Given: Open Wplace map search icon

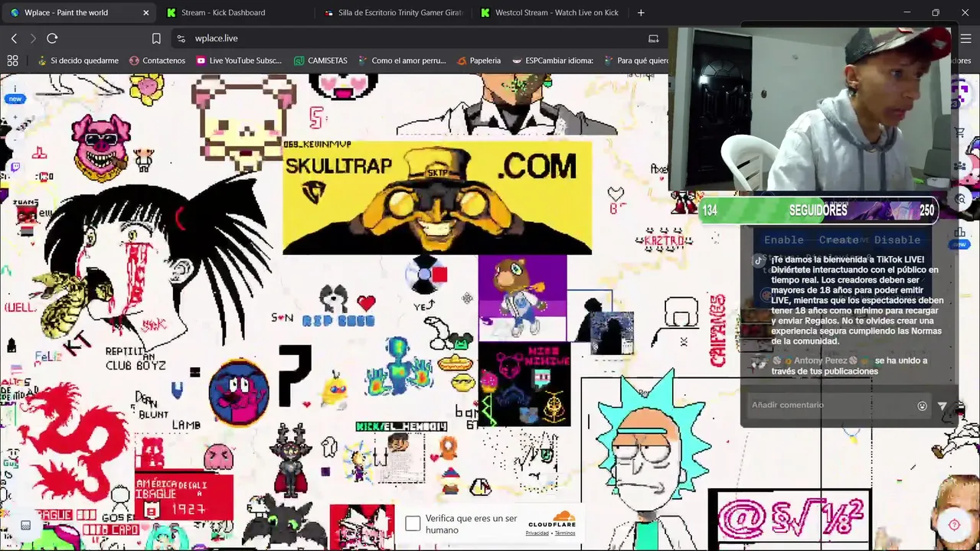Looking at the screenshot, I should pos(960,199).
